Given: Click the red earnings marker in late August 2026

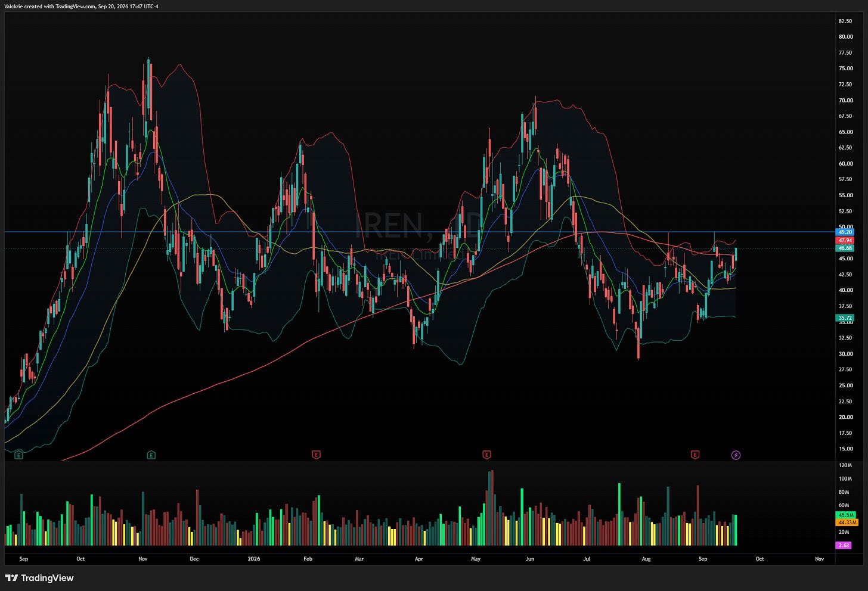Looking at the screenshot, I should click(x=695, y=455).
